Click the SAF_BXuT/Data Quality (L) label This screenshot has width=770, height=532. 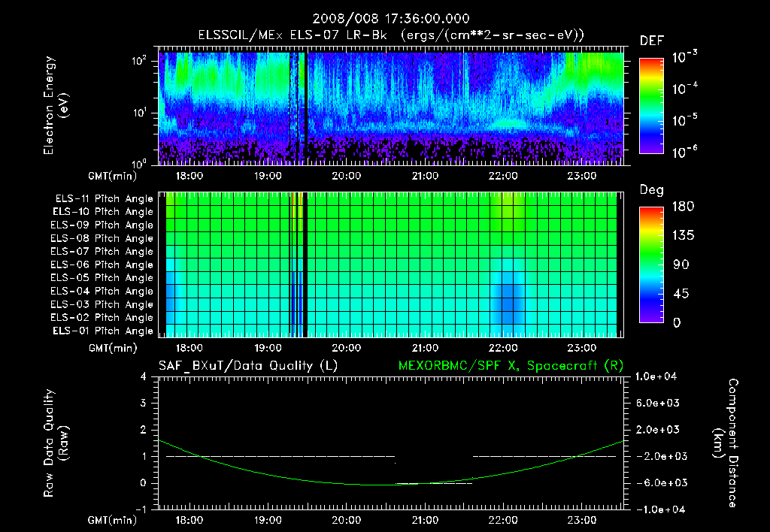(248, 366)
